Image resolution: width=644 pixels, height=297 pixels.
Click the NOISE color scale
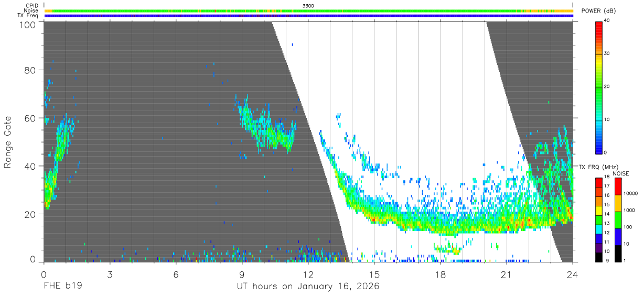click(618, 219)
